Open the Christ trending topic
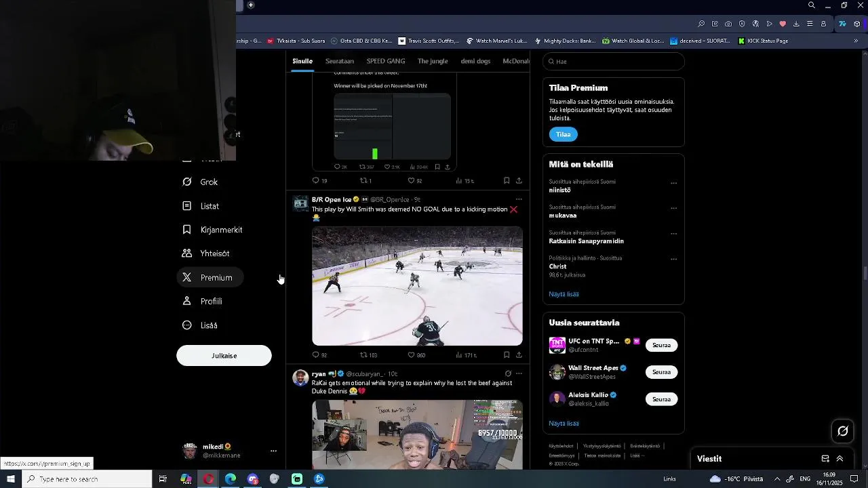Image resolution: width=868 pixels, height=488 pixels. [x=557, y=266]
